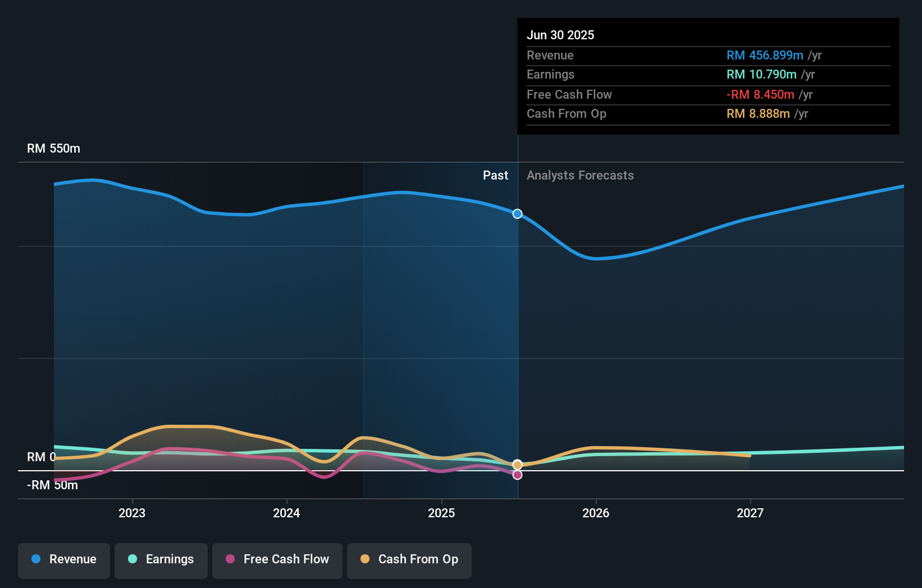Click the Revenue value RM 456.899m link

764,55
